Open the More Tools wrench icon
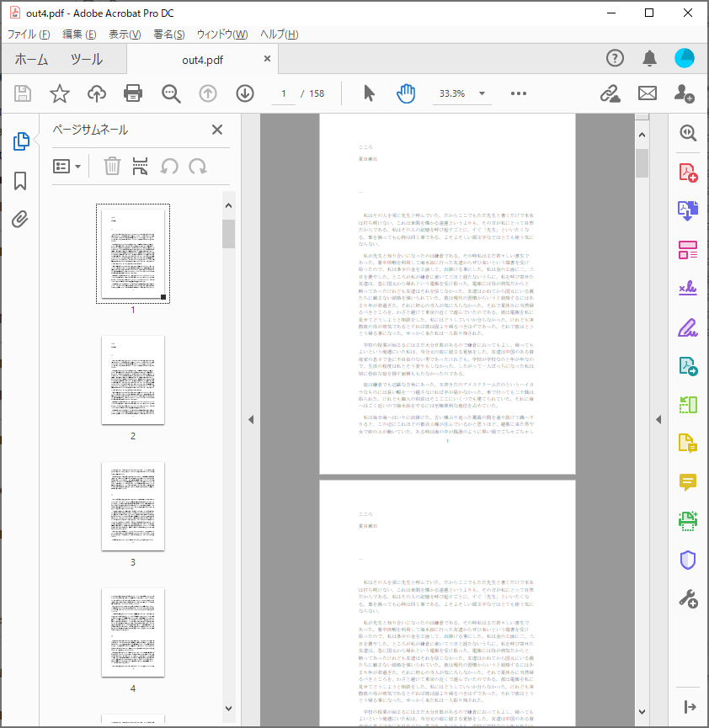The image size is (709, 728). 688,599
